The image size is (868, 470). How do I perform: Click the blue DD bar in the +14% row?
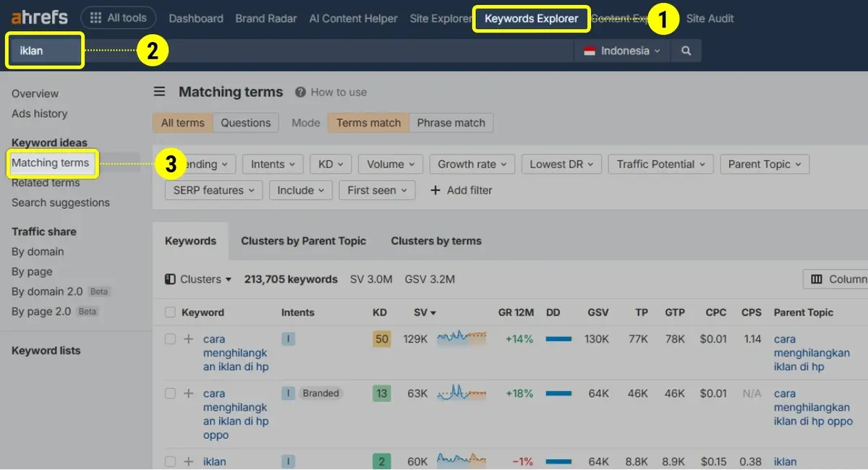558,338
